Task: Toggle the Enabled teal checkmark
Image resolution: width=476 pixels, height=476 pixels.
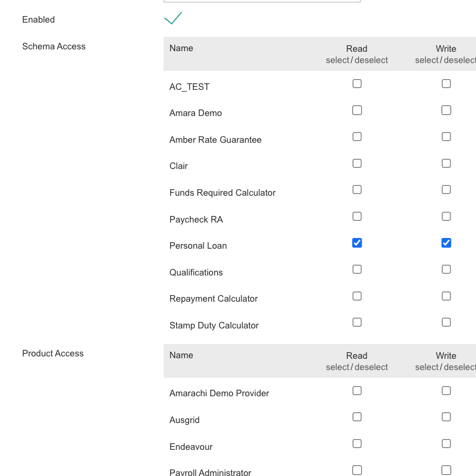Action: [x=173, y=18]
